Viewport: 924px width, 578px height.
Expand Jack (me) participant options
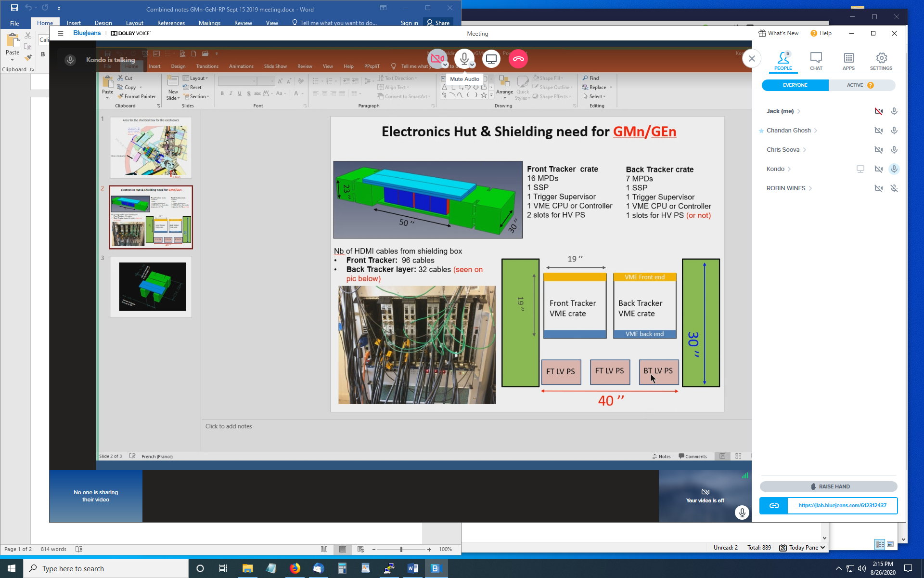click(x=799, y=111)
